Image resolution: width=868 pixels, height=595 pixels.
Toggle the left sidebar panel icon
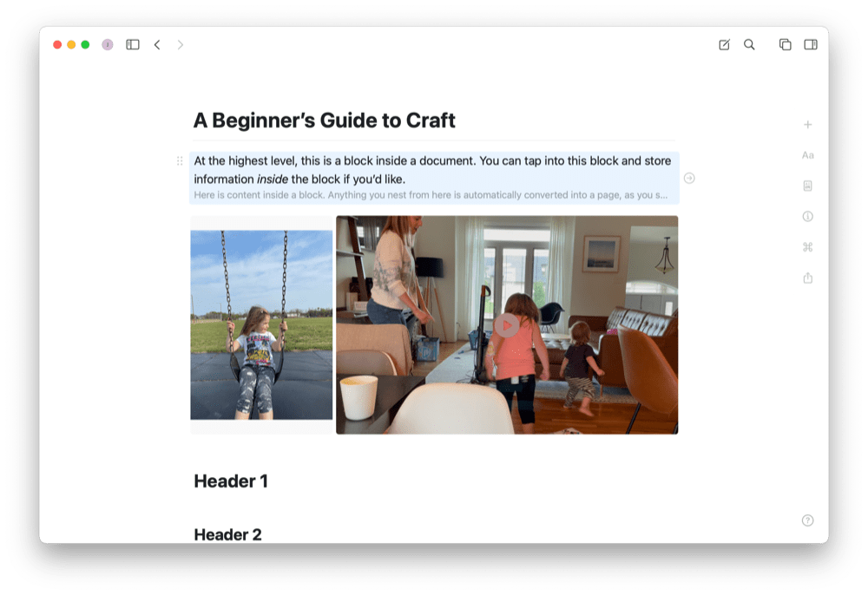pos(133,45)
